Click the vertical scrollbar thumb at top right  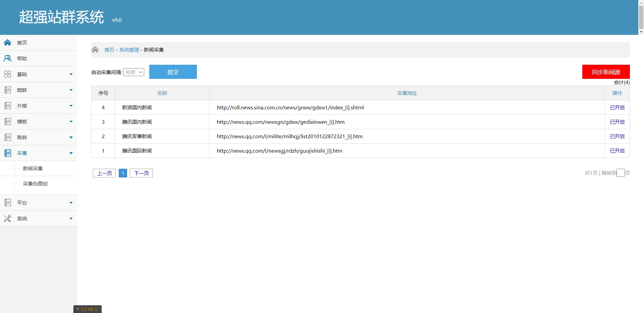641,17
